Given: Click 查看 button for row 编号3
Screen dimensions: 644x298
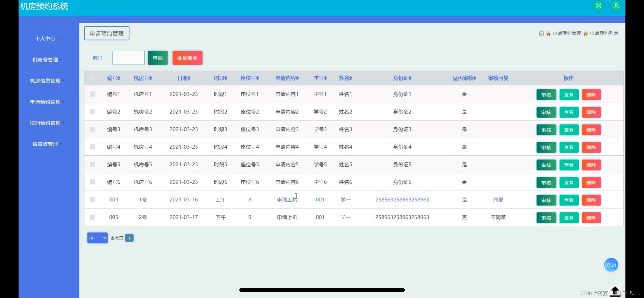Looking at the screenshot, I should click(569, 130).
